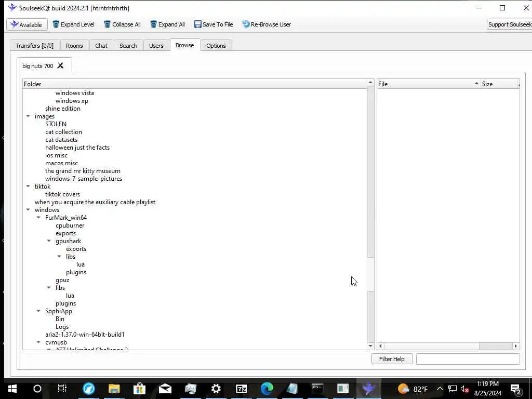Click Expand All in toolbar

(x=168, y=24)
